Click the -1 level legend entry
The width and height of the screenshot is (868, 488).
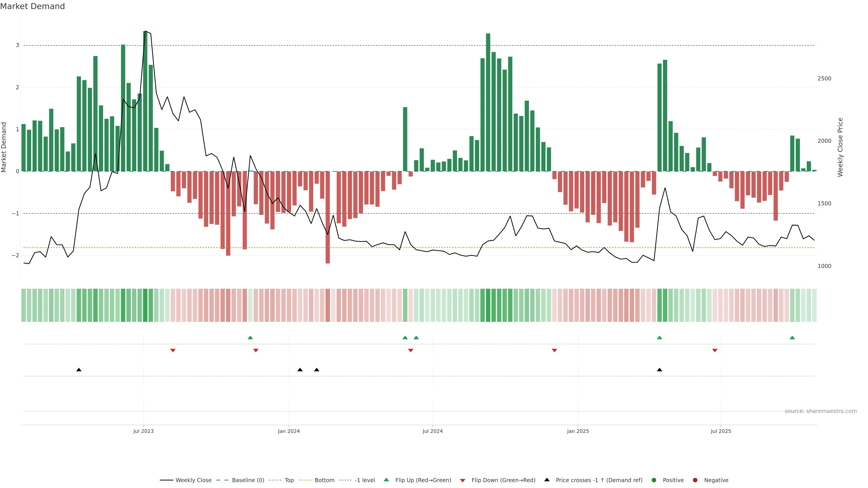pyautogui.click(x=365, y=480)
